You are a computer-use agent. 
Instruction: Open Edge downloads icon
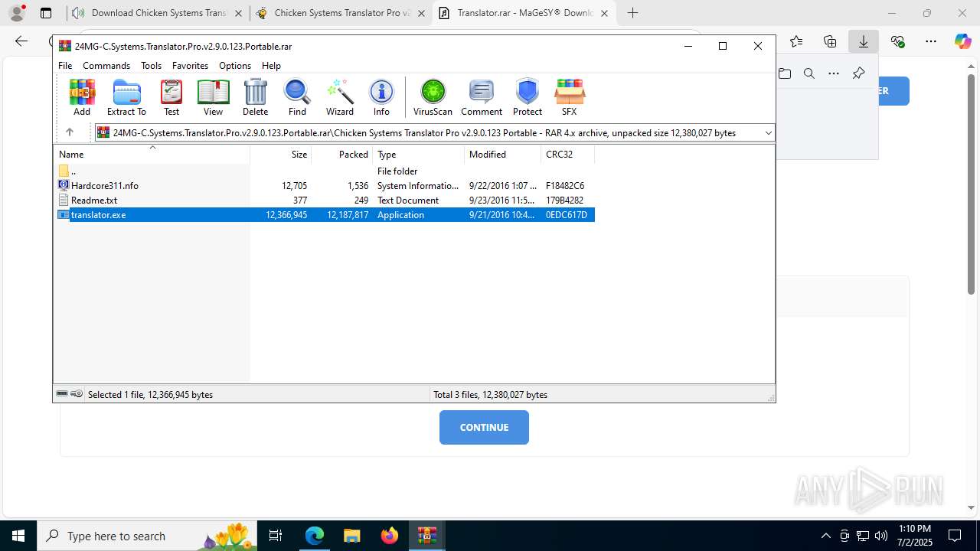[864, 41]
